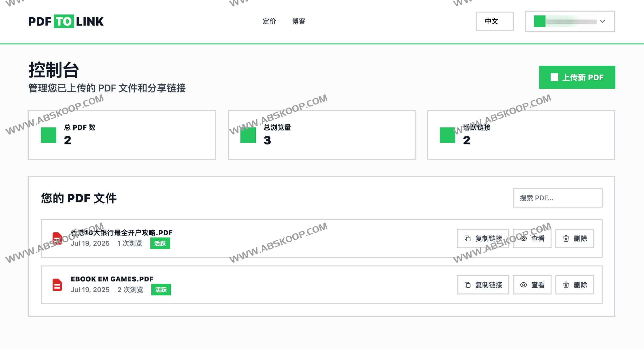This screenshot has height=349, width=644.
Task: Delete the EBOOK EM GAMES.PDF file
Action: tap(574, 285)
